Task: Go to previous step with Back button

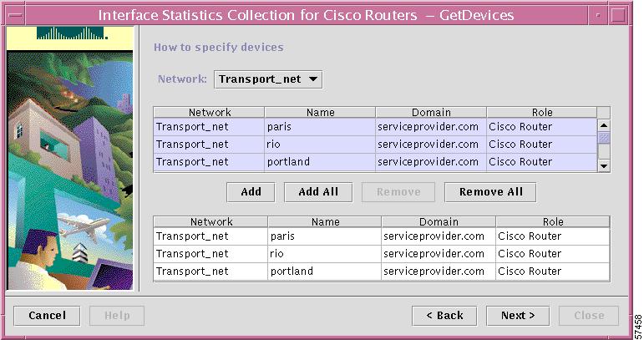Action: coord(444,316)
